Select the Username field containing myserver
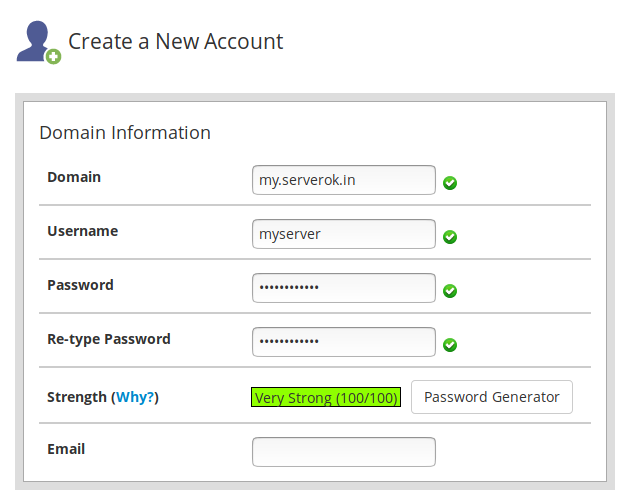The image size is (643, 504). [x=343, y=234]
